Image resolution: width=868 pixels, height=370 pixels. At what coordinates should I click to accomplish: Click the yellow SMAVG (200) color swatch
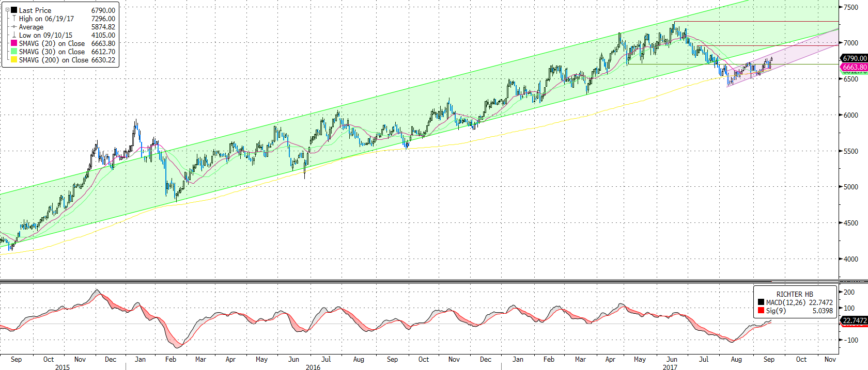[14, 60]
